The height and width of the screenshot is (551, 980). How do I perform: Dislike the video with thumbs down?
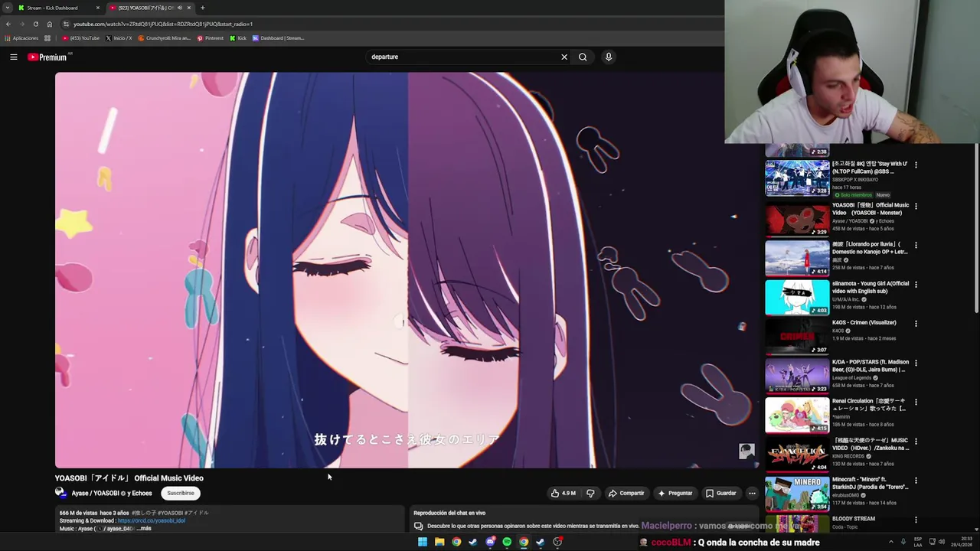(x=590, y=494)
